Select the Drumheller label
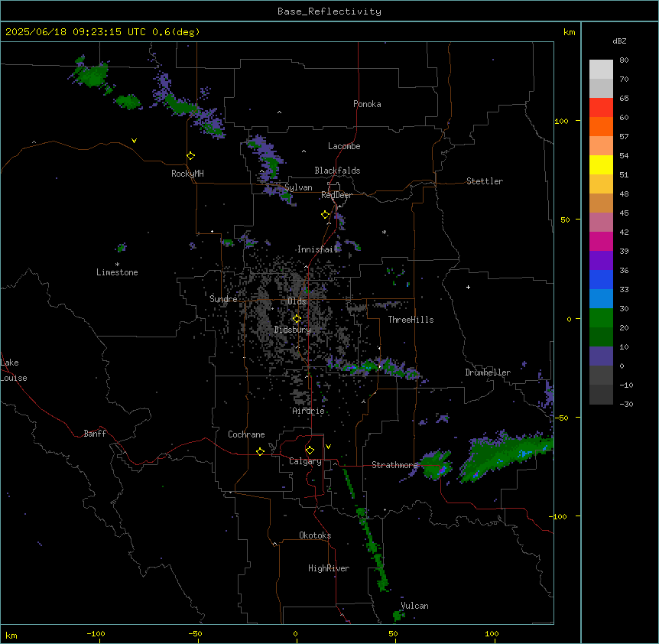The height and width of the screenshot is (644, 659). [488, 372]
